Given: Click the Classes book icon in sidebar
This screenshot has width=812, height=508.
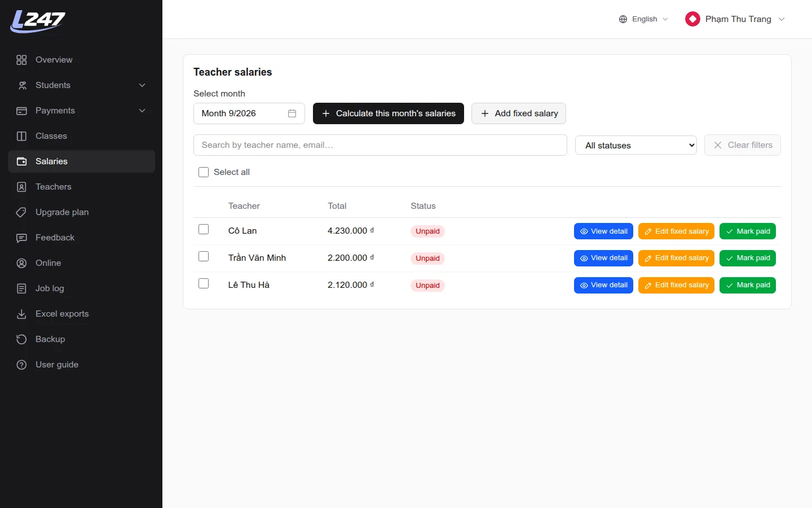Looking at the screenshot, I should (x=21, y=136).
